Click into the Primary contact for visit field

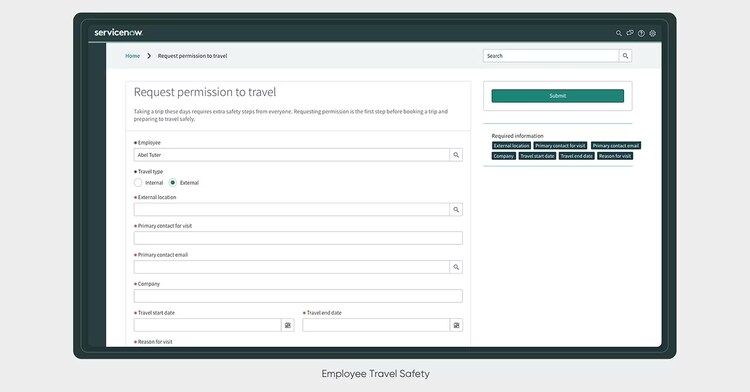coord(298,238)
